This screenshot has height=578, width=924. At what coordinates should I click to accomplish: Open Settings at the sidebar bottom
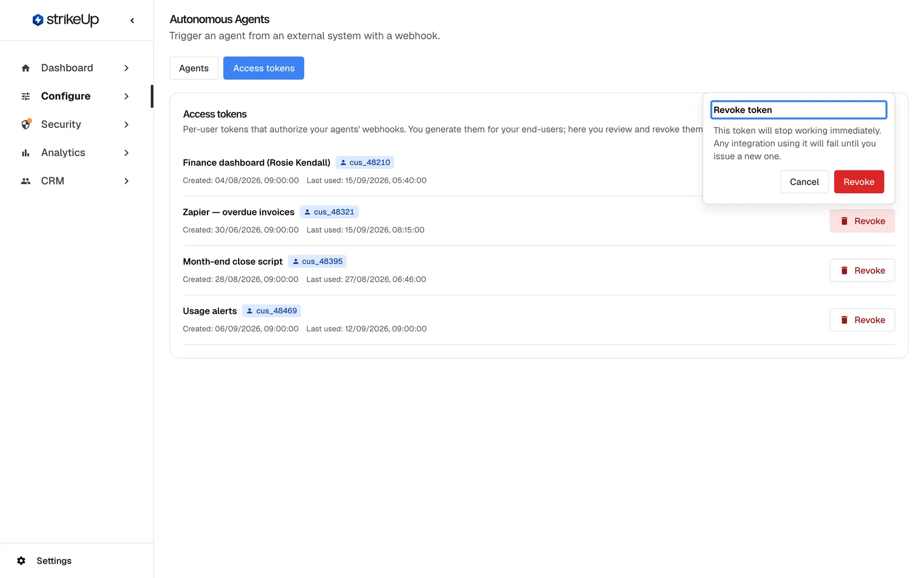click(54, 561)
